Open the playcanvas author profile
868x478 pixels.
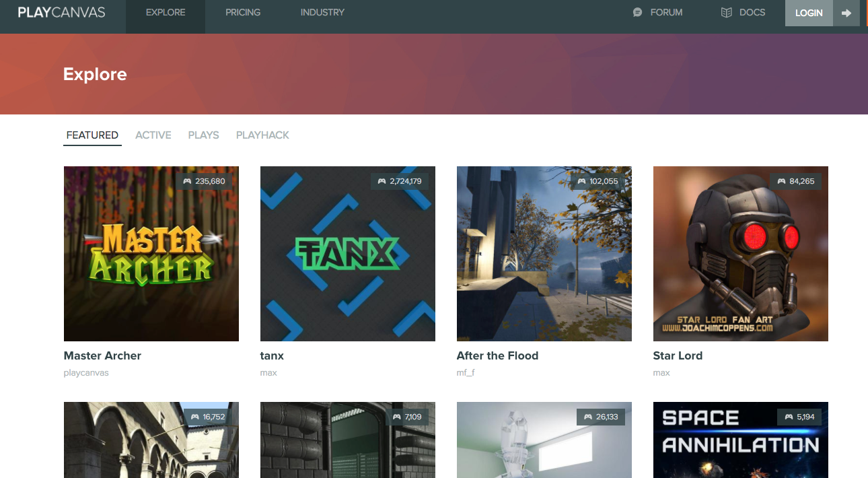(x=86, y=372)
